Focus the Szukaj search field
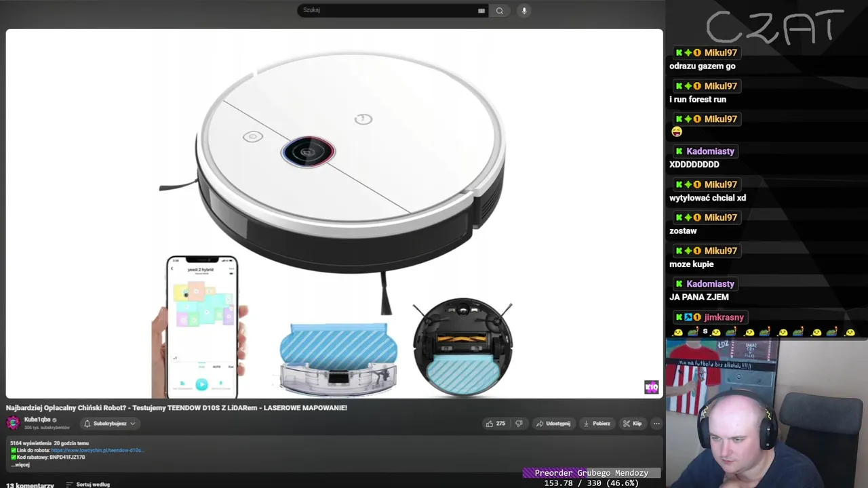This screenshot has width=868, height=488. 392,10
